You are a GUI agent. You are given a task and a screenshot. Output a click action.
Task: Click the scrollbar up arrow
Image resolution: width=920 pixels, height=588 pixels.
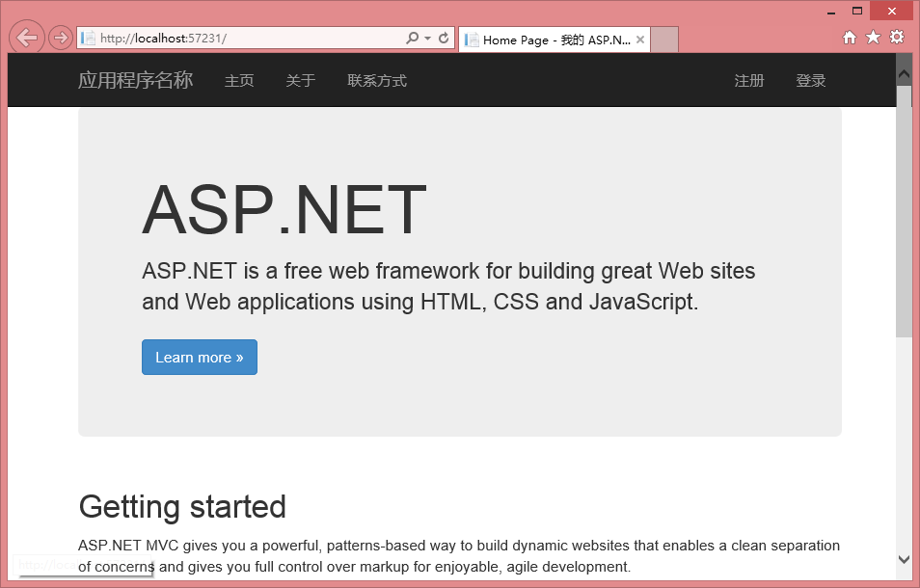coord(904,74)
